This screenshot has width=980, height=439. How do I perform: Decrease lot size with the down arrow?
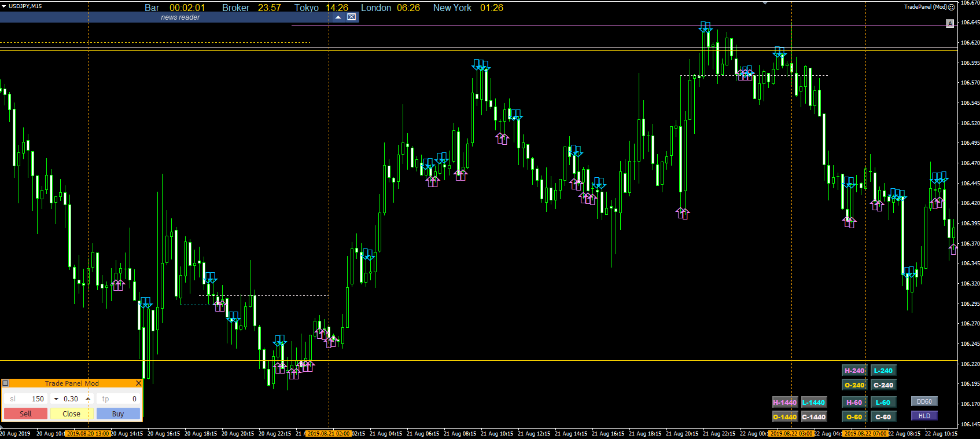56,399
